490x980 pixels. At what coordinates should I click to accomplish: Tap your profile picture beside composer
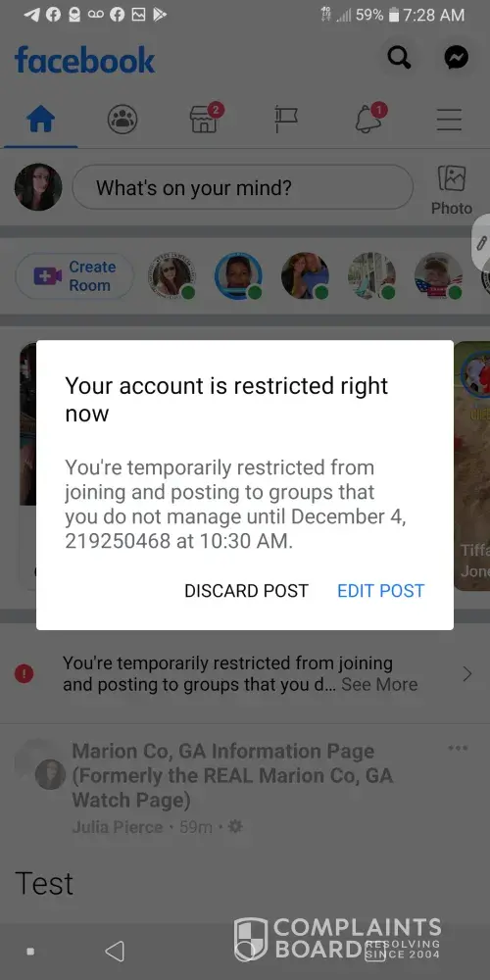pos(38,187)
